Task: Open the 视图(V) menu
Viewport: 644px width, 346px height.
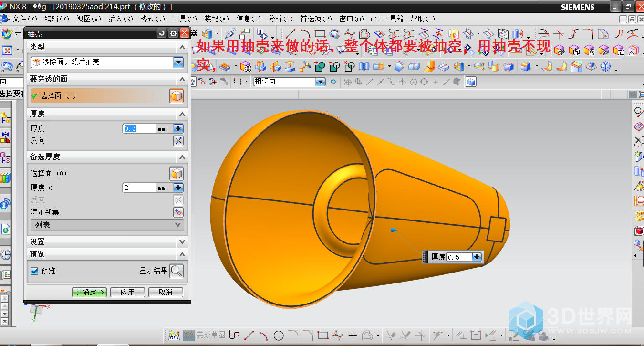Action: point(89,19)
